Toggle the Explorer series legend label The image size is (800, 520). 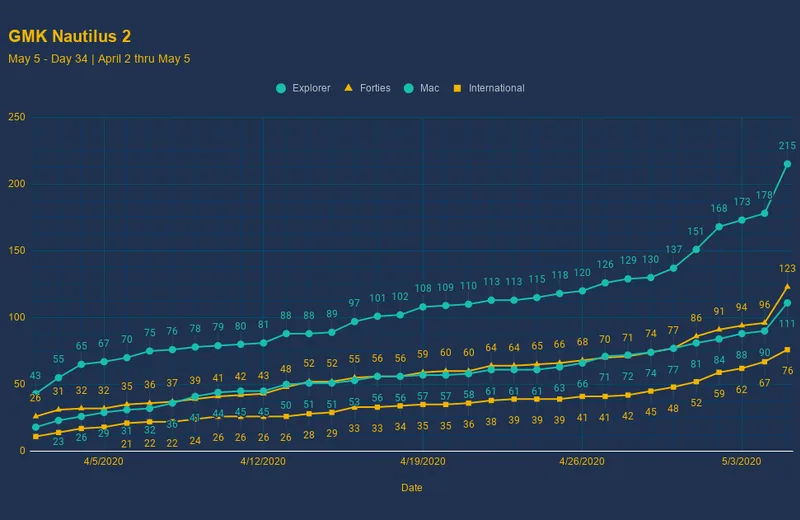(x=311, y=88)
